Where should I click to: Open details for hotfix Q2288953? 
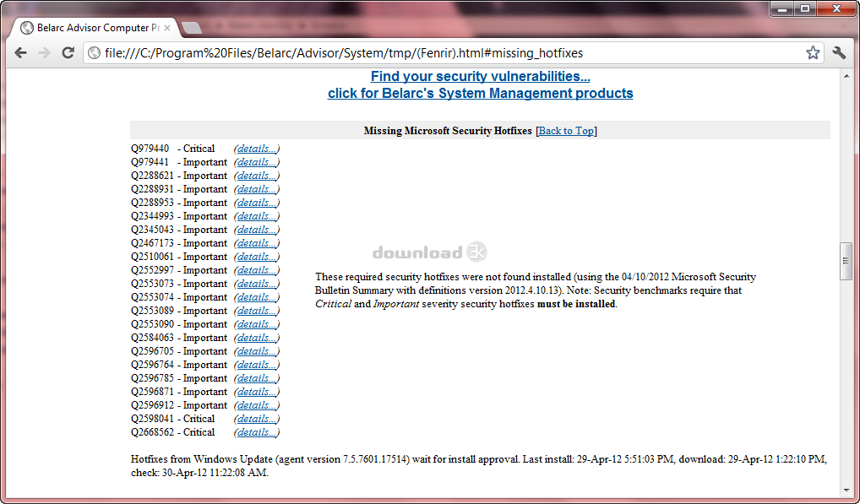(x=257, y=203)
